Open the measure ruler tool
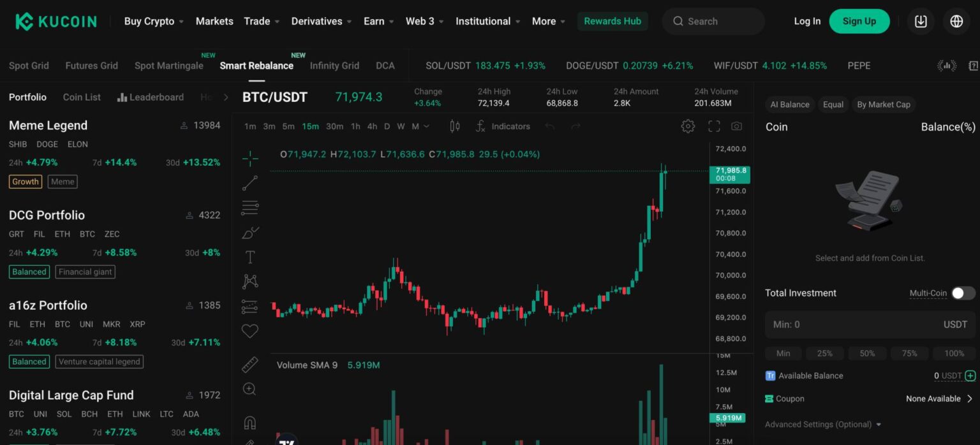The image size is (980, 445). (x=249, y=363)
